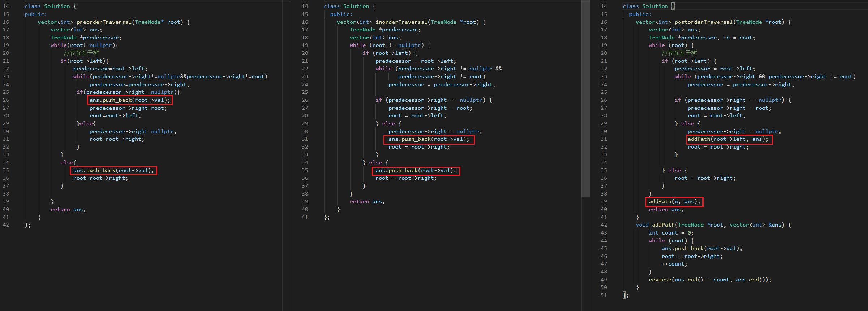
Task: Click root = root->right; on inorder line 36
Action: [x=406, y=178]
